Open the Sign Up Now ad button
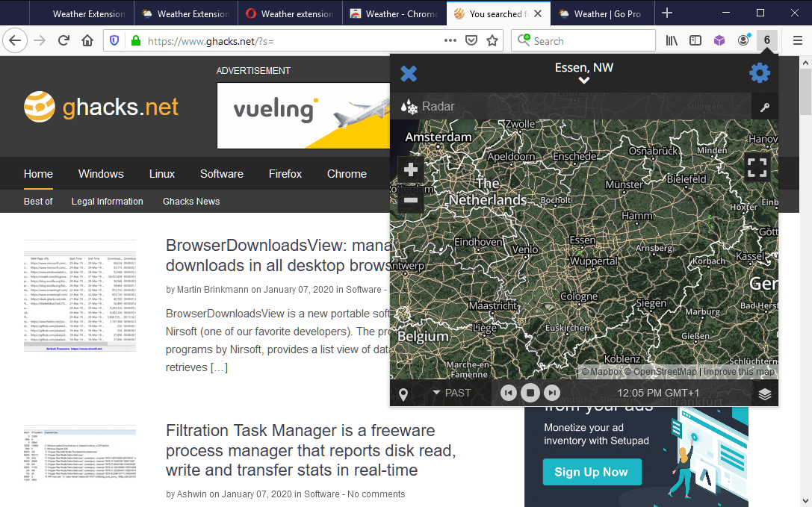Screen dimensions: 812x507 [x=592, y=472]
